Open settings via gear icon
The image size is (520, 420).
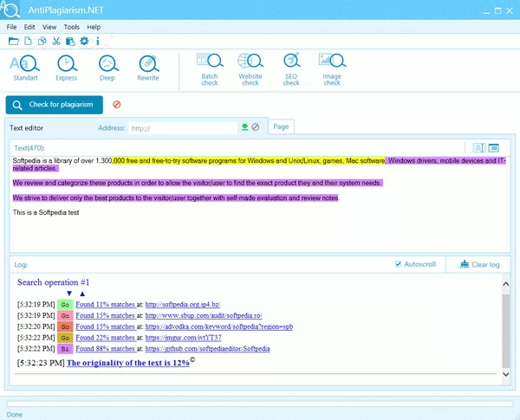click(x=84, y=41)
